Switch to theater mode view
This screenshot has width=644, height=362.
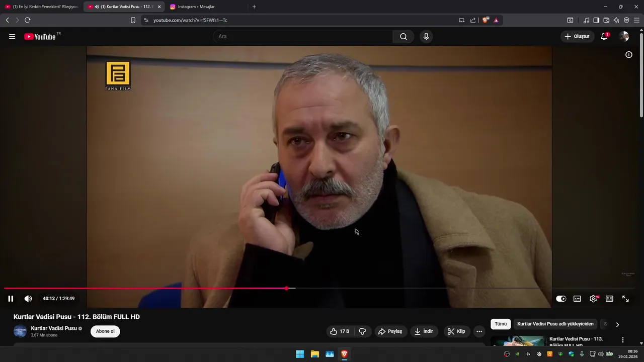point(609,299)
